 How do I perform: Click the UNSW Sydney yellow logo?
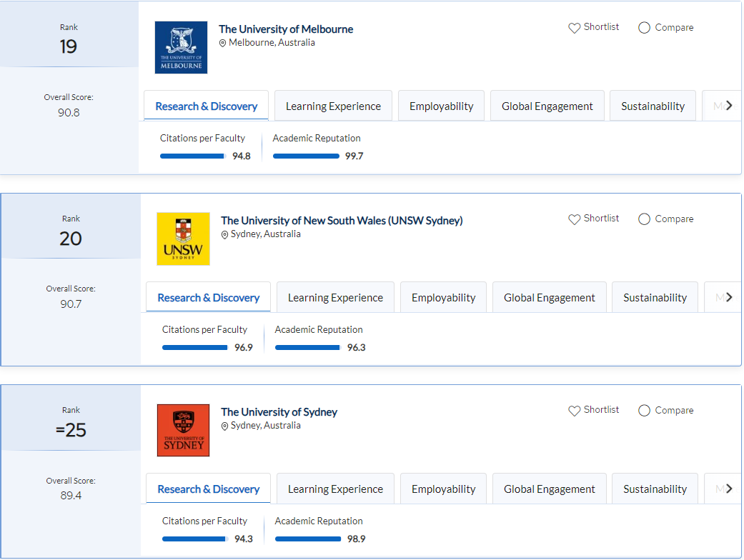tap(183, 239)
